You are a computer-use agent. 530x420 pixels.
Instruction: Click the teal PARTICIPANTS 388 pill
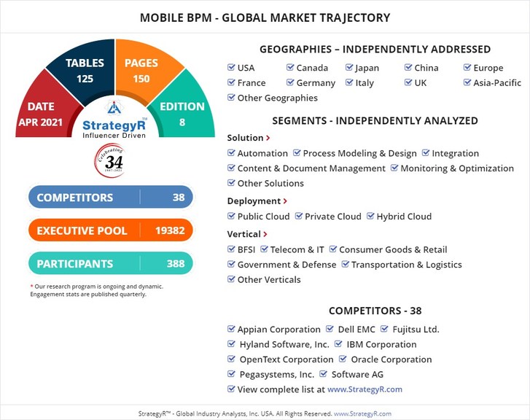(x=111, y=263)
